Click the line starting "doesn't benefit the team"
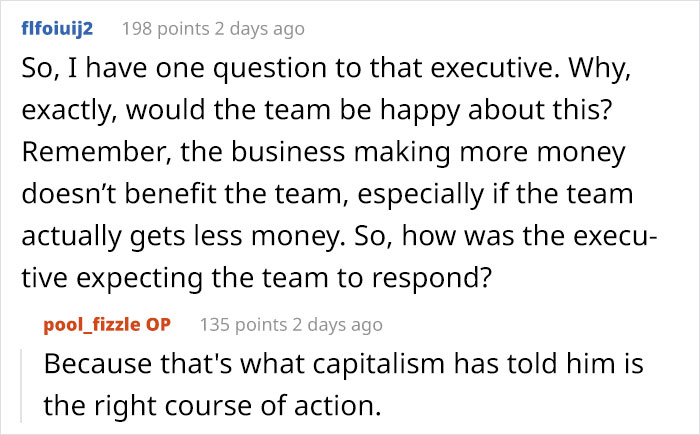The width and height of the screenshot is (700, 435). [x=334, y=195]
